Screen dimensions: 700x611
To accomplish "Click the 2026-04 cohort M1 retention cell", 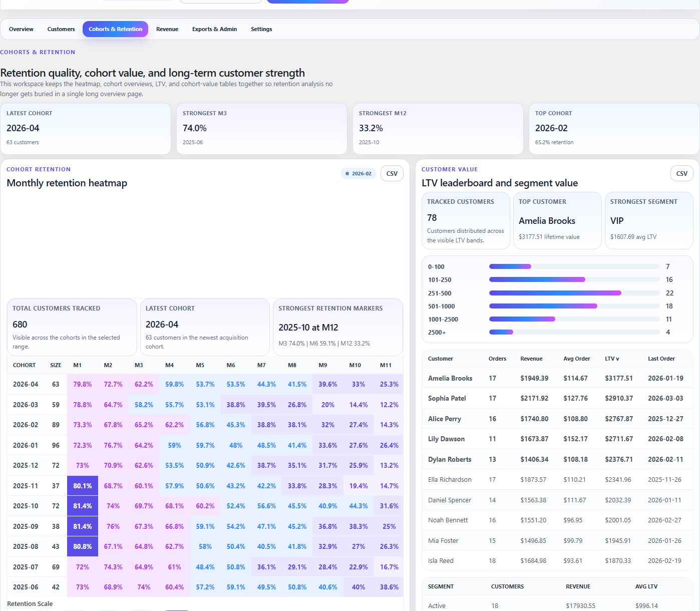I will [83, 384].
